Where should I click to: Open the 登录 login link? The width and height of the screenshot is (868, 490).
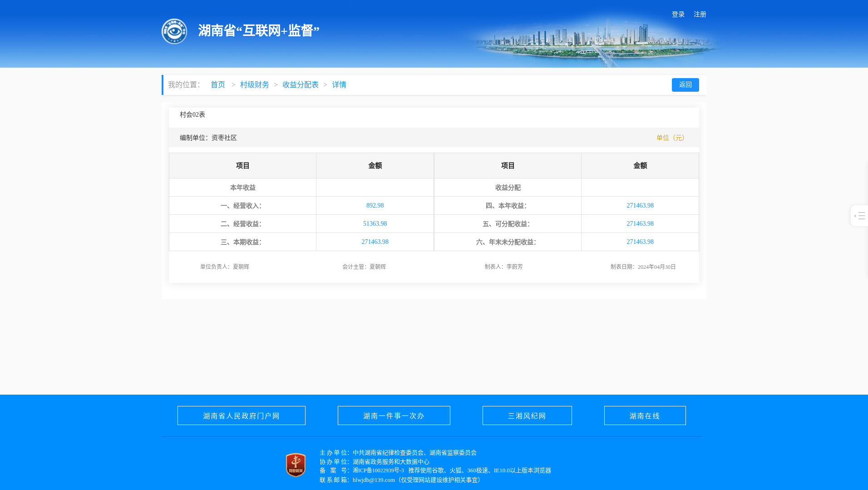point(678,15)
